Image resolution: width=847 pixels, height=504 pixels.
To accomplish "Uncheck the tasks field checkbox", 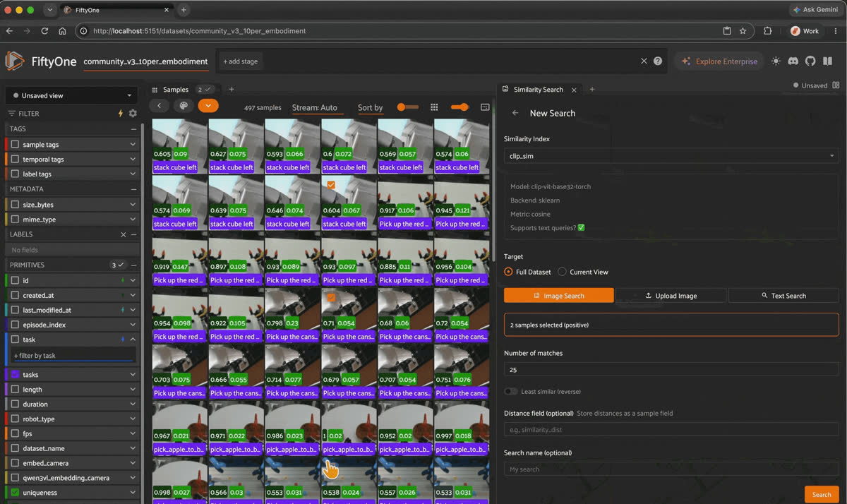I will coord(16,375).
